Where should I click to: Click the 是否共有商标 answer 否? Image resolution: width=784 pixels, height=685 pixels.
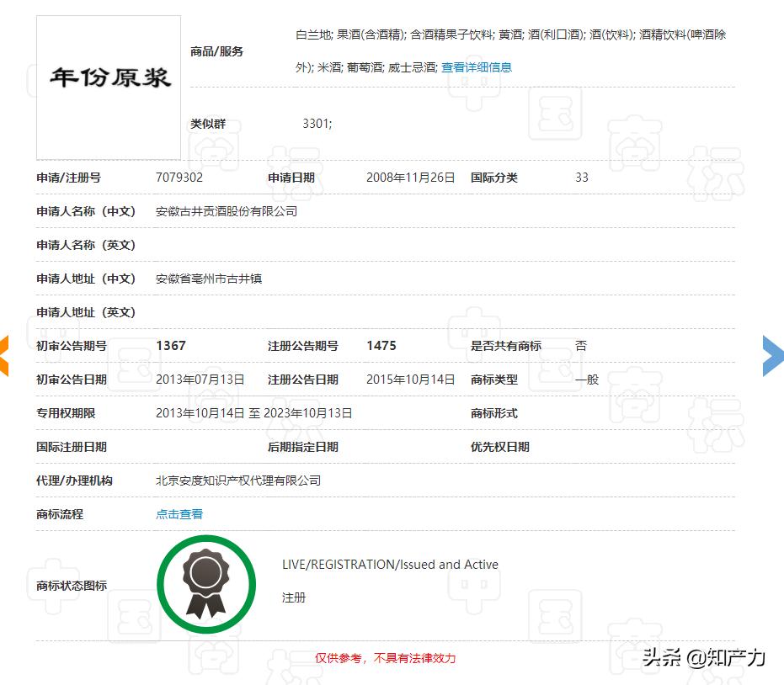tap(581, 346)
